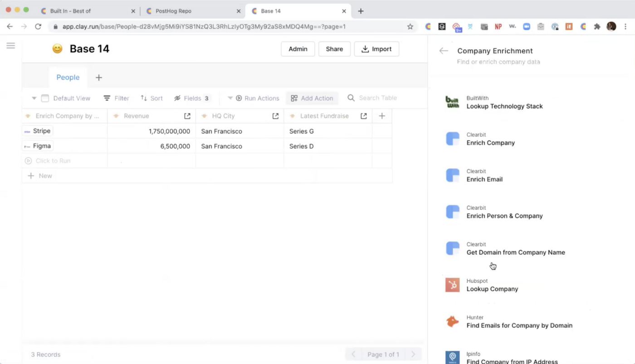
Task: Add a New record row
Action: coord(40,176)
